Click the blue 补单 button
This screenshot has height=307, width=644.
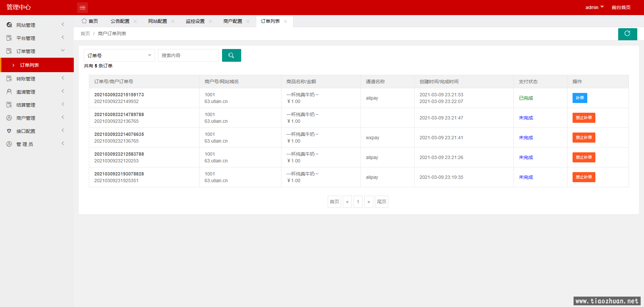[x=580, y=98]
